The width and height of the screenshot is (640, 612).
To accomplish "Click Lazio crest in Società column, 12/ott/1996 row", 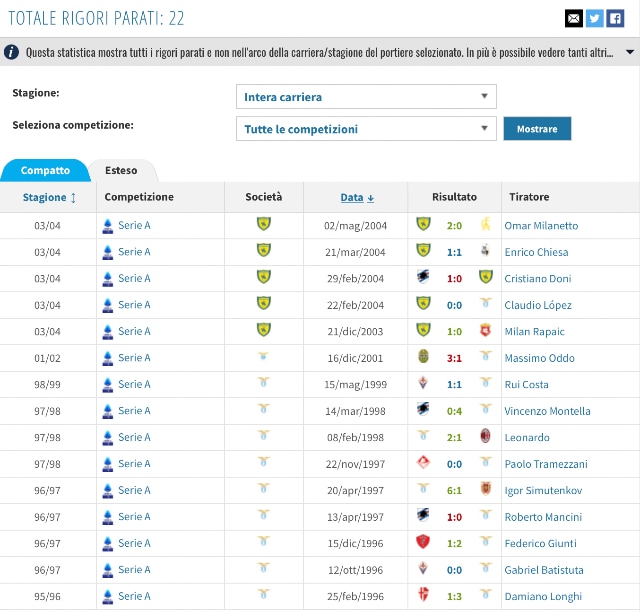I will 264,568.
